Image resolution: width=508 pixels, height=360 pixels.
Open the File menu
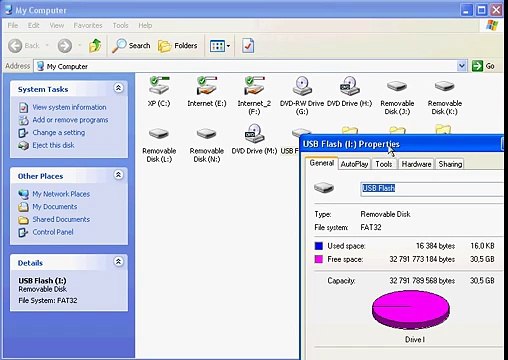13,25
